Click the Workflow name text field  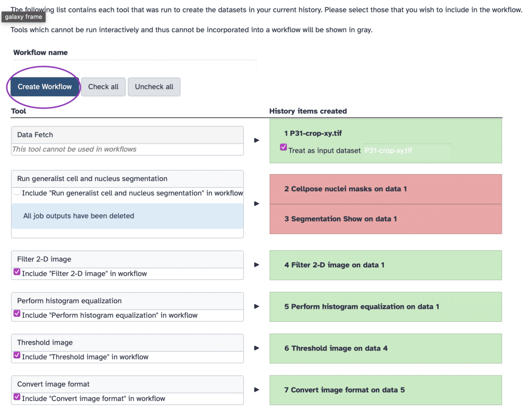pos(135,66)
